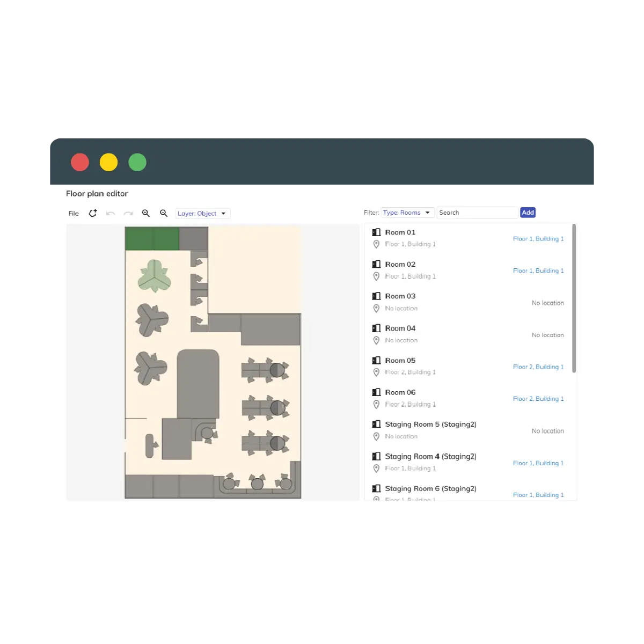Select Staging Room 5 (Staging2) list entry
The image size is (644, 644).
click(x=430, y=425)
